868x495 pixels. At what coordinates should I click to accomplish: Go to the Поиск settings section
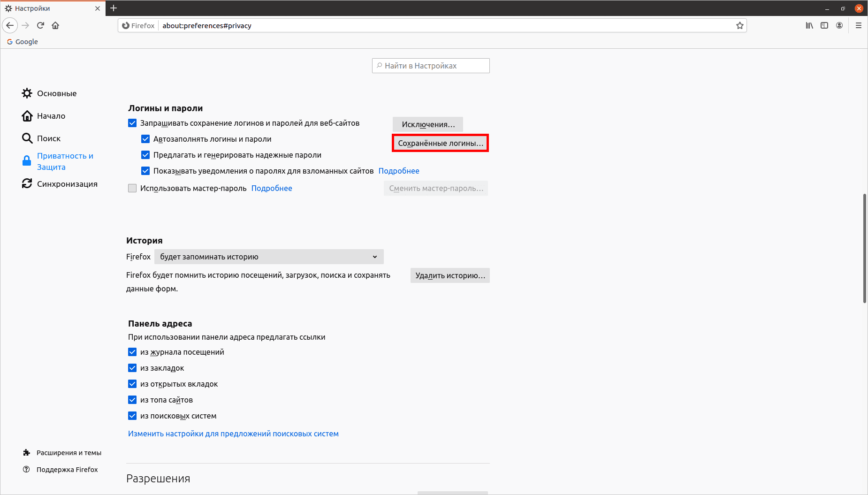click(48, 138)
